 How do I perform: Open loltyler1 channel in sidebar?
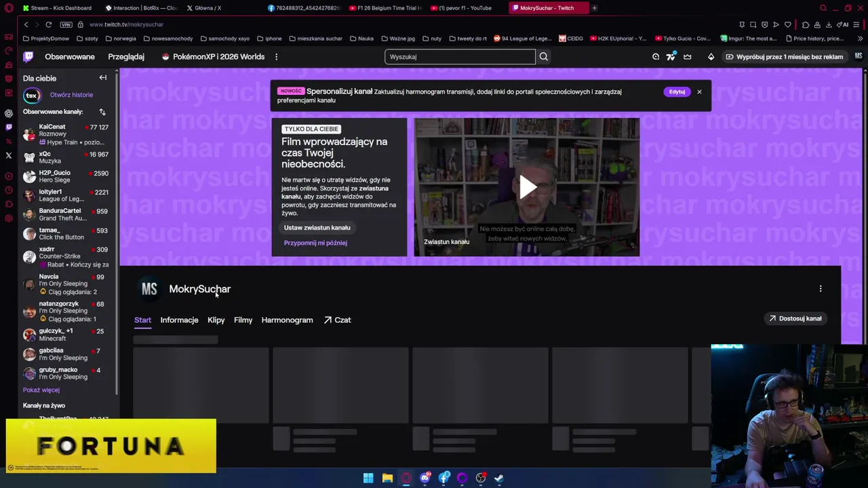point(66,195)
